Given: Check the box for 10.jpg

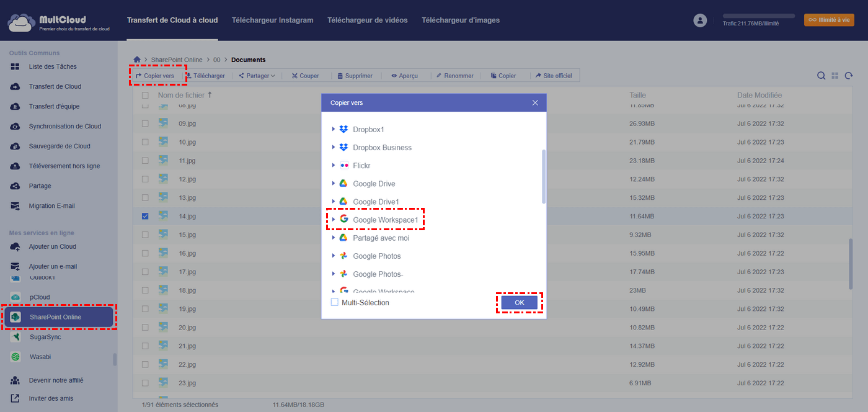Looking at the screenshot, I should point(145,142).
